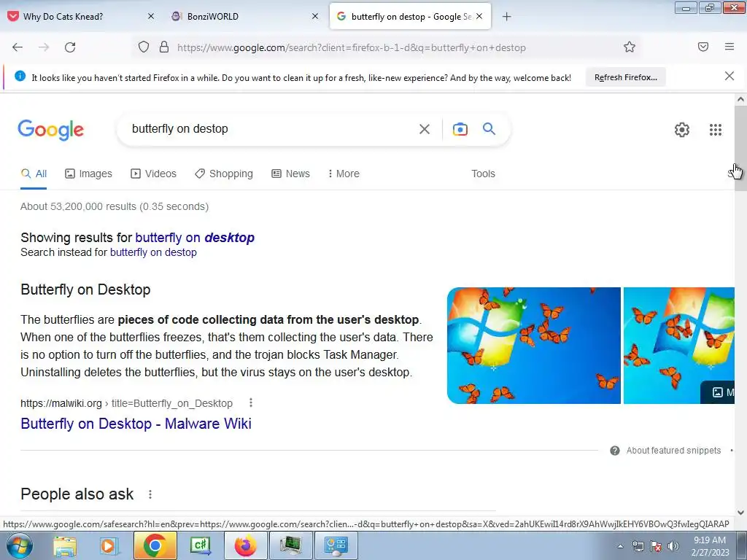The image size is (747, 560).
Task: Save page to Pocket icon
Action: point(703,47)
